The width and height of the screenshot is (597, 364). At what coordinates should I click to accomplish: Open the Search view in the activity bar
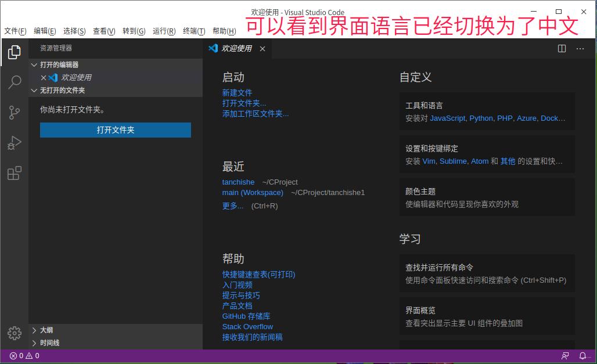[x=15, y=82]
